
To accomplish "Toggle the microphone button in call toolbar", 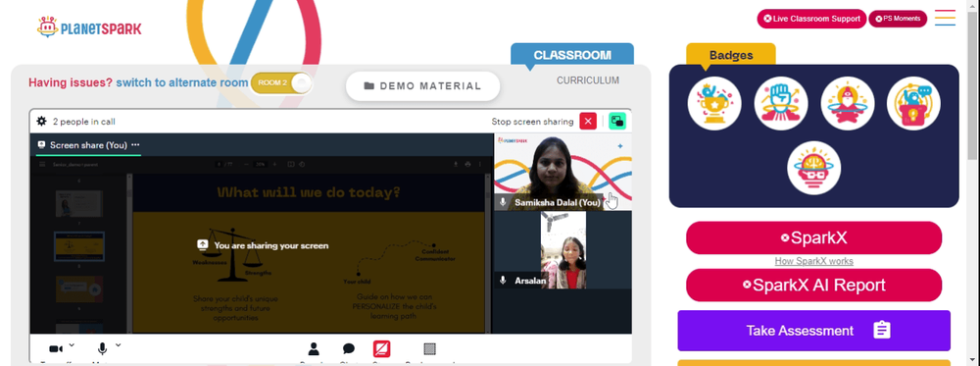I will click(x=103, y=348).
